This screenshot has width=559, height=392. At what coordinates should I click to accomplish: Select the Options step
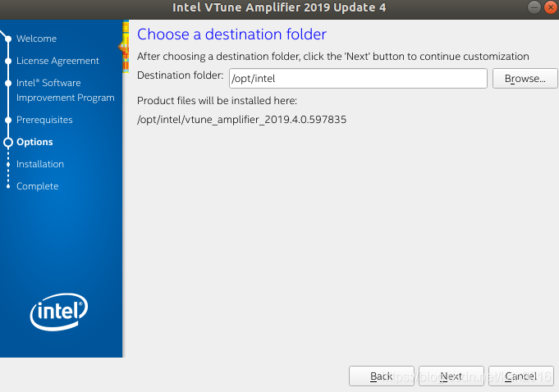click(34, 142)
